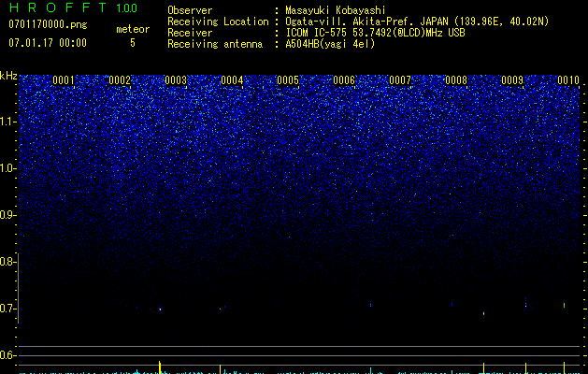
Task: Click the meteor echo dot under marker 0010
Action: click(564, 305)
